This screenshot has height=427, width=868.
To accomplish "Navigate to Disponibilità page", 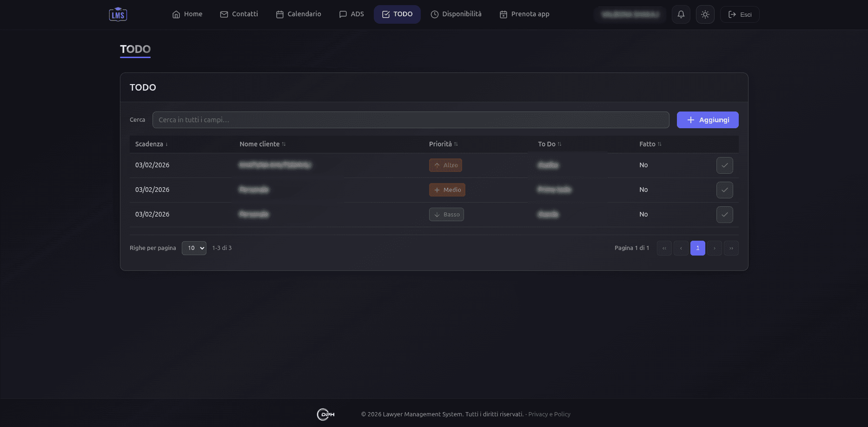I will tap(456, 14).
